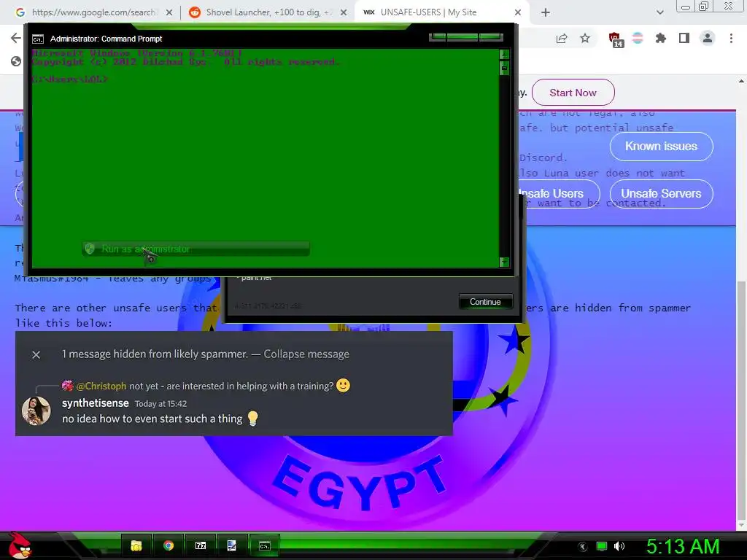Open 7-Zip from the taskbar
747x560 pixels.
pos(201,545)
